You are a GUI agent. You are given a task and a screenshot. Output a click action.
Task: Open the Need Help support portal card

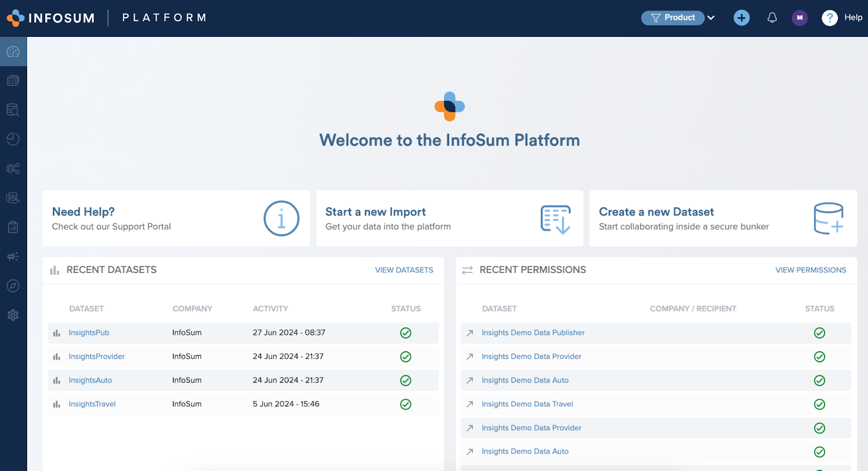point(176,219)
